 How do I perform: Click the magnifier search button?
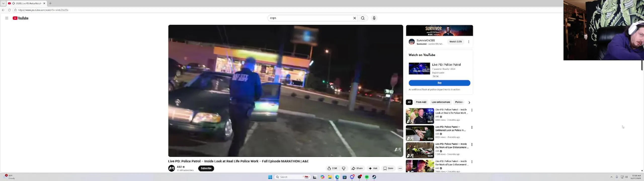click(363, 18)
